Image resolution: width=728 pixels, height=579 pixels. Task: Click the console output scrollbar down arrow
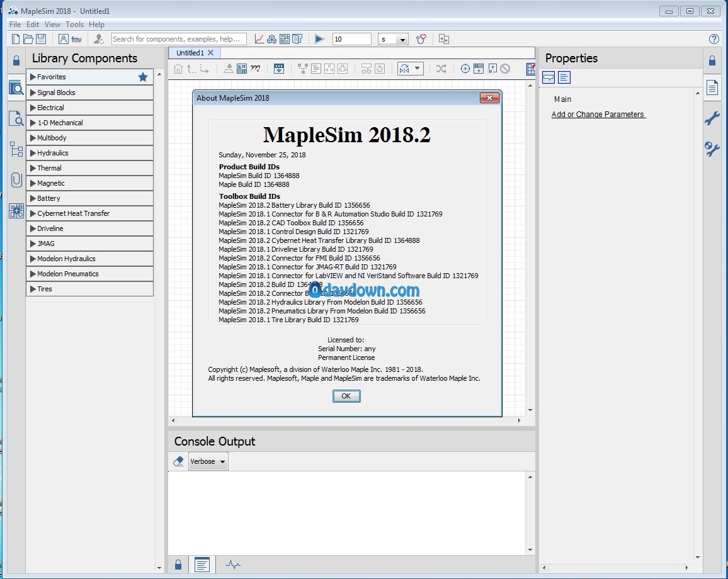530,550
